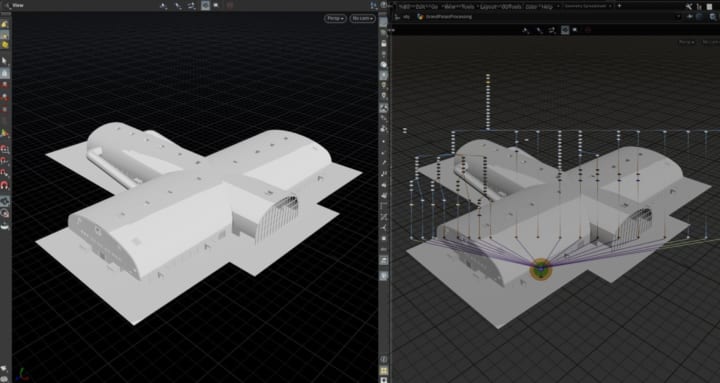Click the wrench icon at the right window's top right
Image resolution: width=720 pixels, height=383 pixels.
pyautogui.click(x=688, y=6)
